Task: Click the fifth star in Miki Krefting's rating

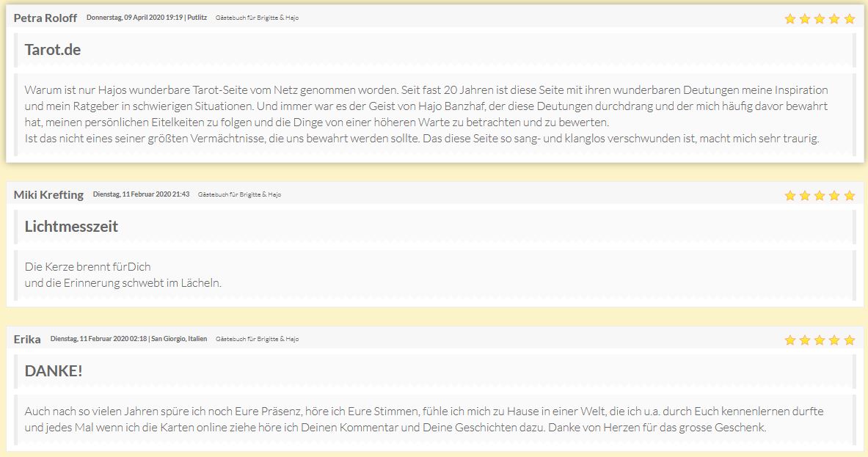Action: (850, 195)
